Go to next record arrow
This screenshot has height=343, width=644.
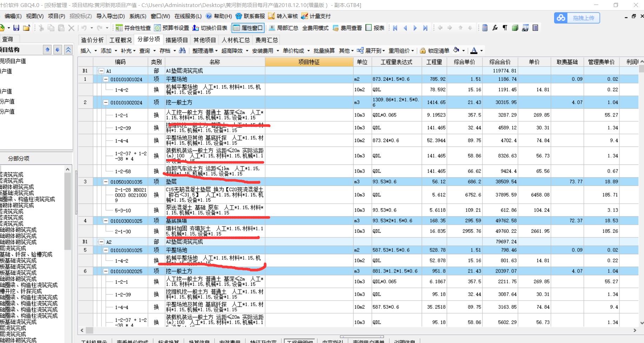pos(415,28)
